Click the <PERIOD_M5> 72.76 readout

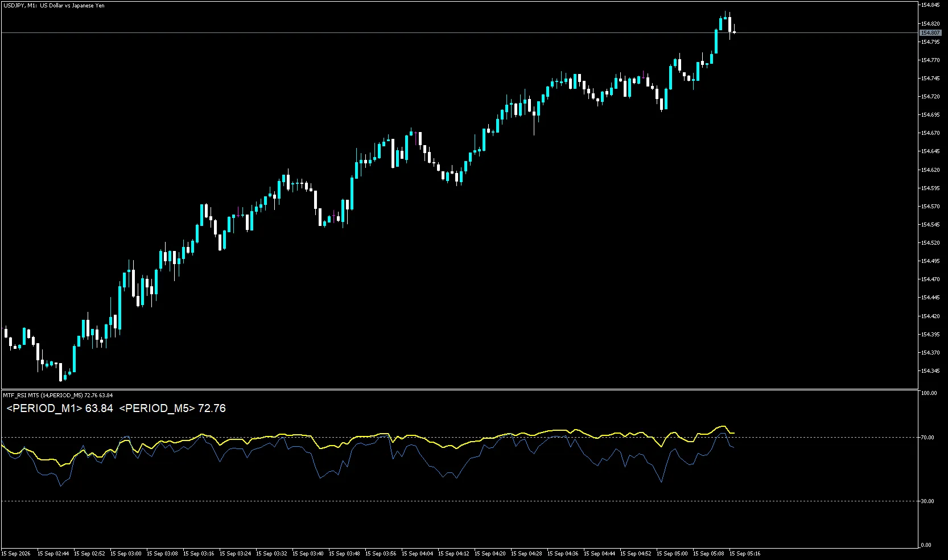coord(172,409)
